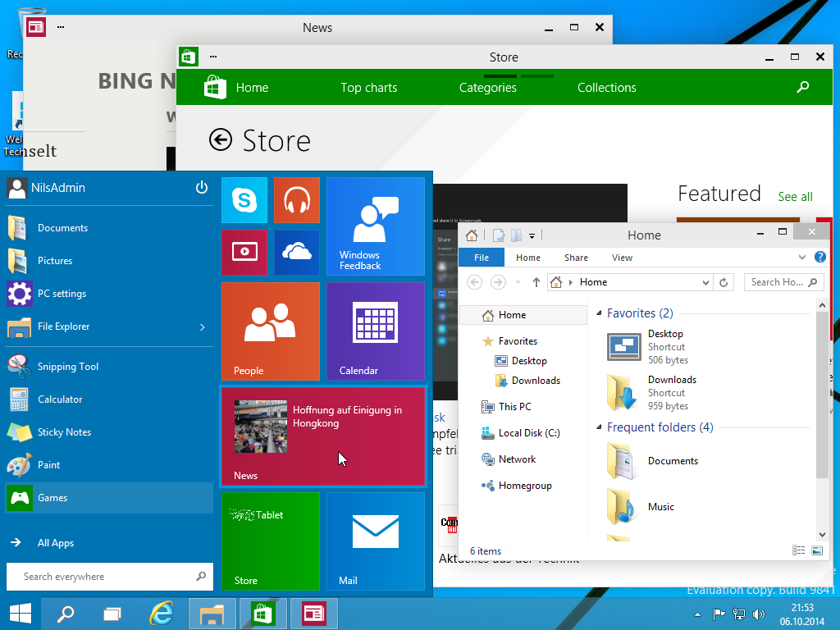Switch Explorer to details view icon
840x630 pixels.
click(799, 550)
